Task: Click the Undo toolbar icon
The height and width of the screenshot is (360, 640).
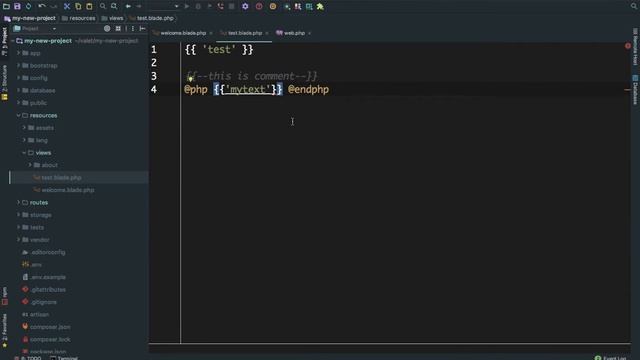Action: coord(42,6)
